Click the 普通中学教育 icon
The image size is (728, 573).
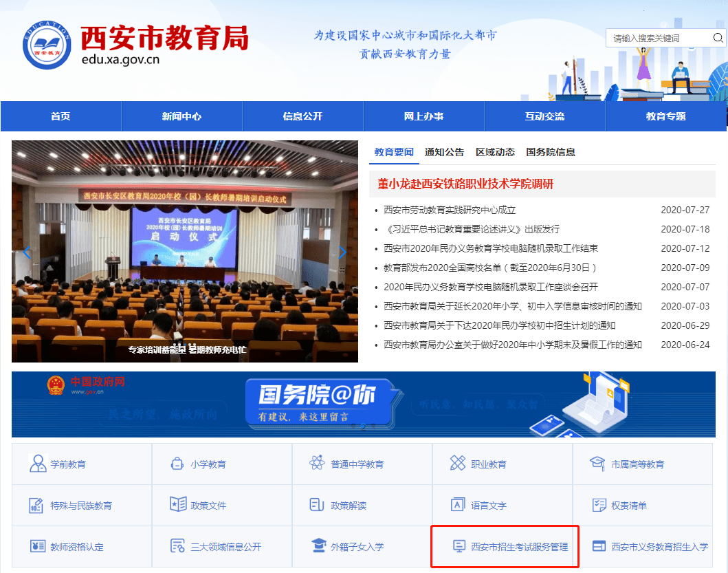[315, 464]
